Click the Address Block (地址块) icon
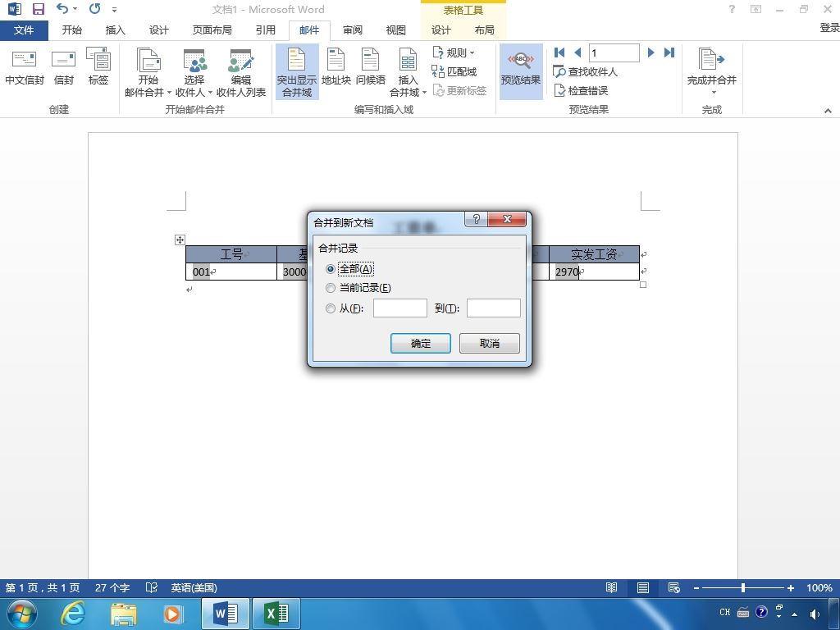 click(336, 67)
